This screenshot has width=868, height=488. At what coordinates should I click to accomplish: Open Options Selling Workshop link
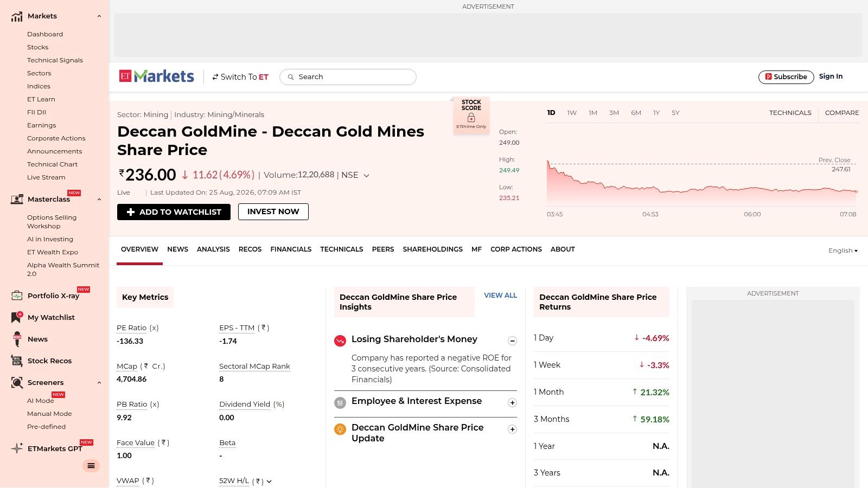(x=52, y=222)
